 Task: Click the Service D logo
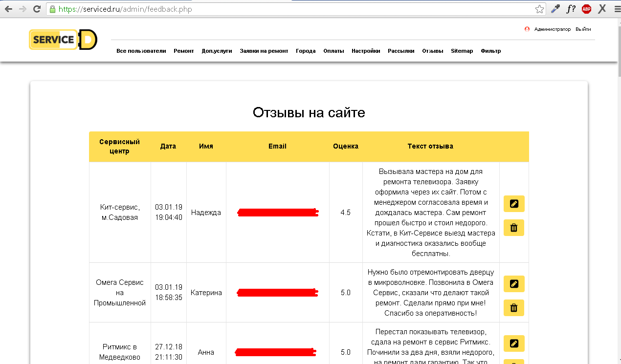[x=63, y=40]
